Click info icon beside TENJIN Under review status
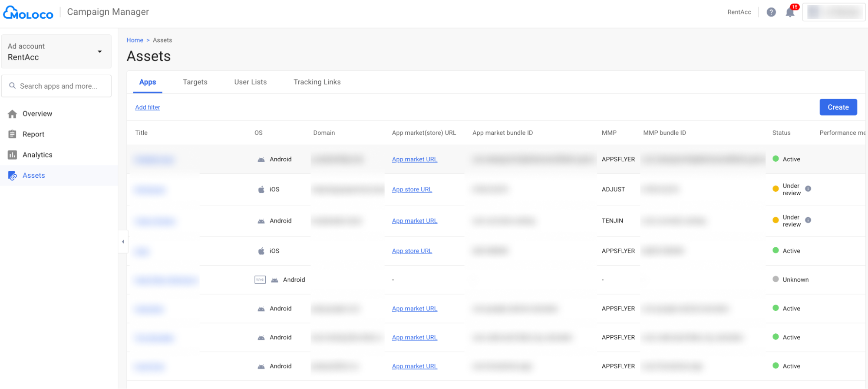This screenshot has height=389, width=868. point(808,220)
